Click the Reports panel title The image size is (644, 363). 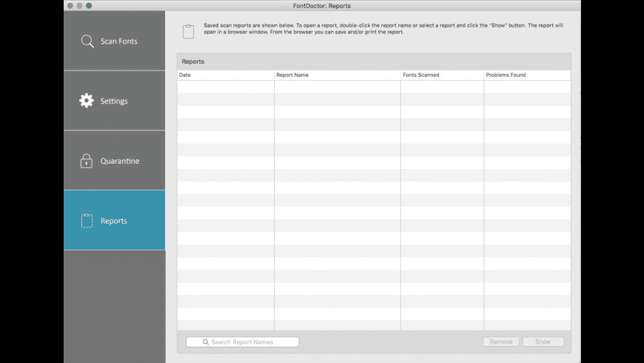[192, 61]
